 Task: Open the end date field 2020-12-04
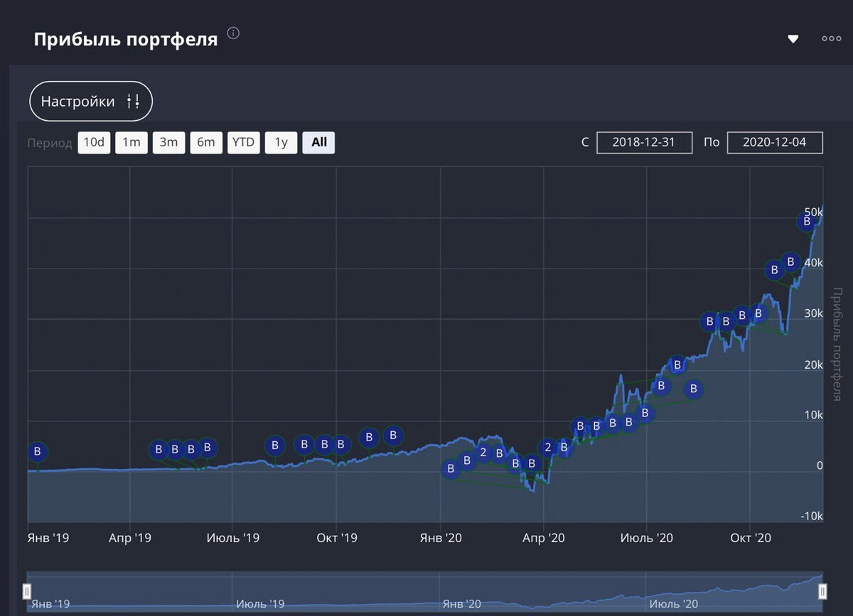pos(775,143)
